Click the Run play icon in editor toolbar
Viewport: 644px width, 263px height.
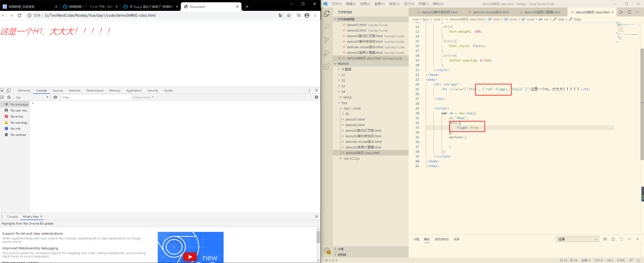coord(621,12)
